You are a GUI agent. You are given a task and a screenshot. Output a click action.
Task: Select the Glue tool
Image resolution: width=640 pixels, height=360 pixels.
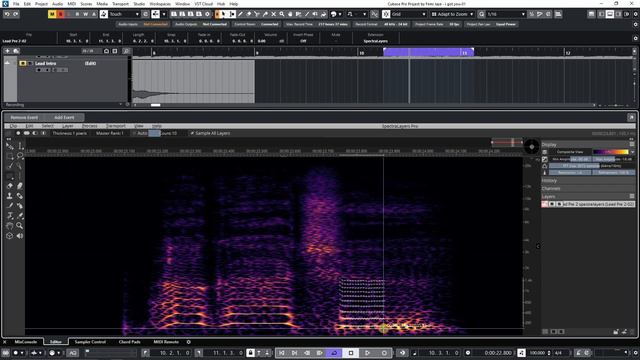[x=265, y=14]
